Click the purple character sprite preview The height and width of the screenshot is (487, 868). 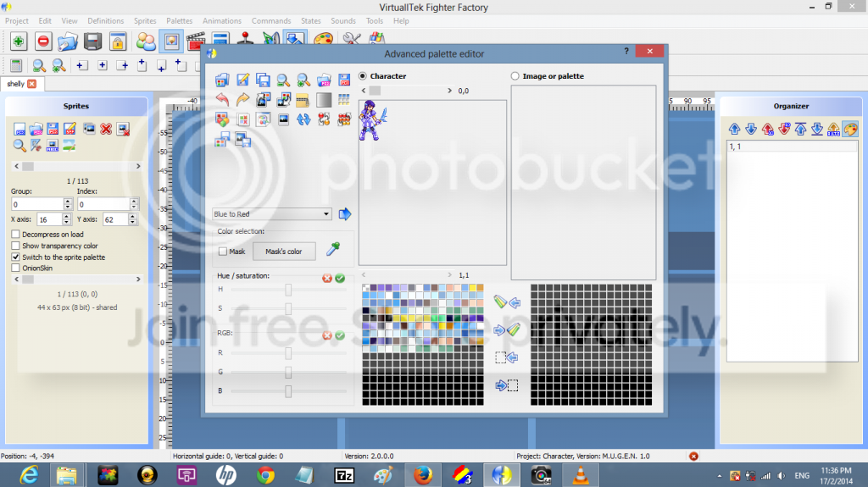click(x=373, y=120)
